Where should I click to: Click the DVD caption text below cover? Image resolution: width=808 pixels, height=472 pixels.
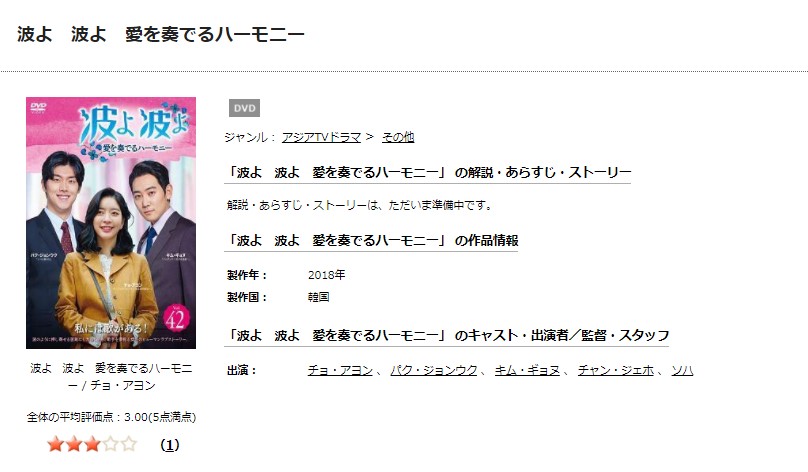111,377
